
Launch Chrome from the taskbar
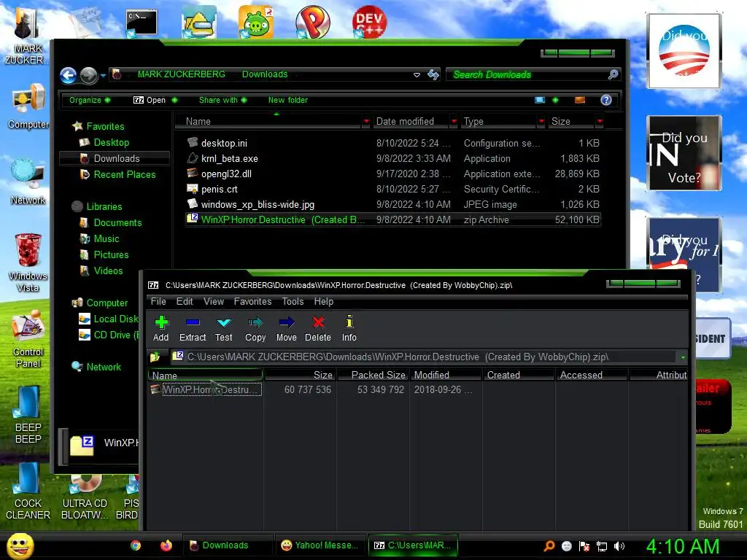click(x=136, y=545)
